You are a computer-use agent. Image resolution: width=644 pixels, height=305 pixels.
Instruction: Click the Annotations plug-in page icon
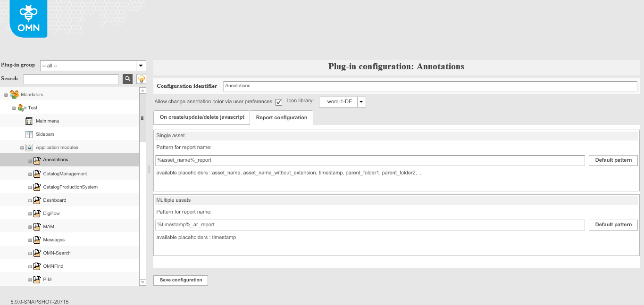click(x=37, y=160)
